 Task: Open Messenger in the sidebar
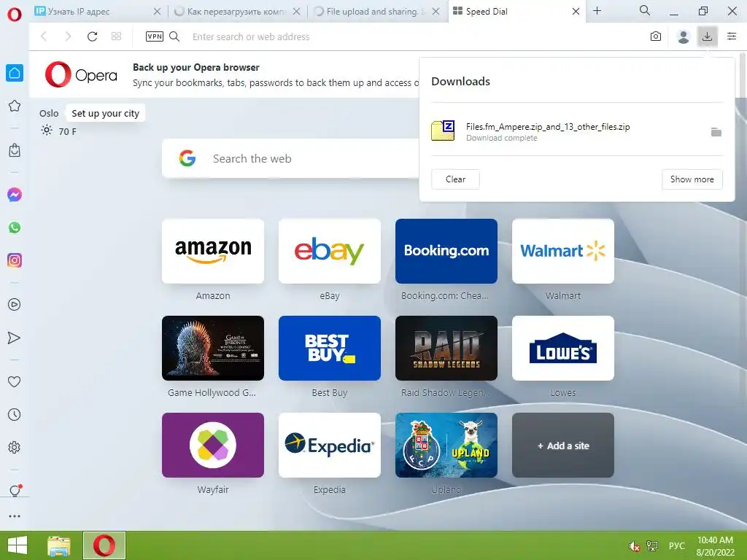pos(15,195)
